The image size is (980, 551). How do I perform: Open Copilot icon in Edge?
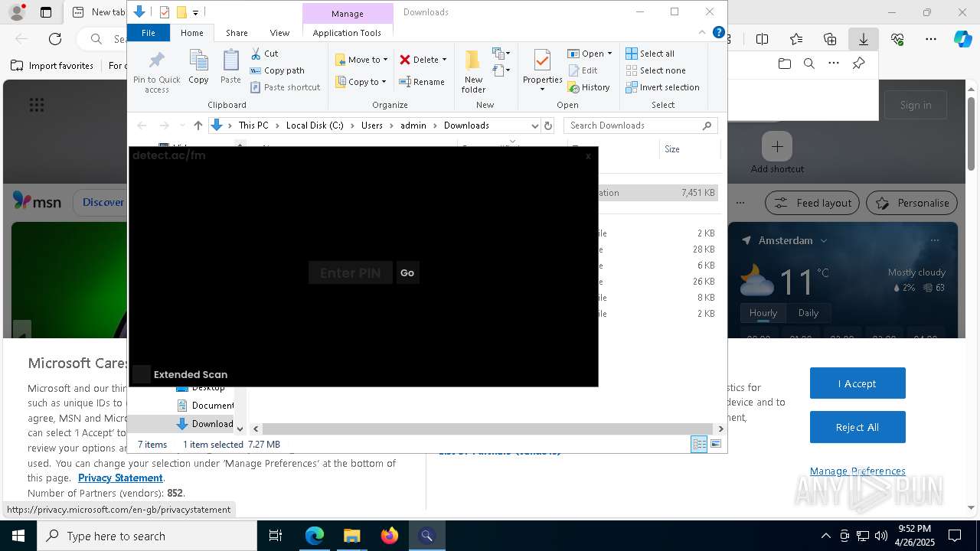coord(962,39)
